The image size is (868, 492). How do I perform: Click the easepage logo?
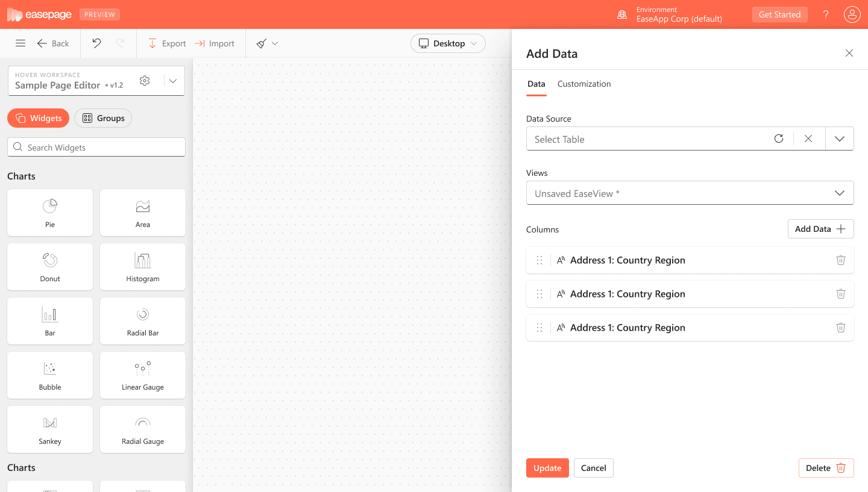pyautogui.click(x=40, y=14)
